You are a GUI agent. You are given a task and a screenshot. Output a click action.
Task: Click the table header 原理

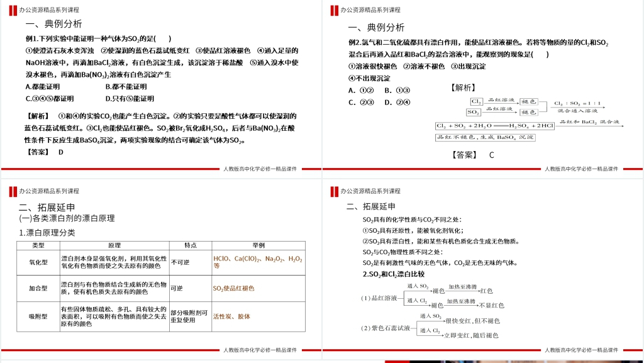(114, 245)
